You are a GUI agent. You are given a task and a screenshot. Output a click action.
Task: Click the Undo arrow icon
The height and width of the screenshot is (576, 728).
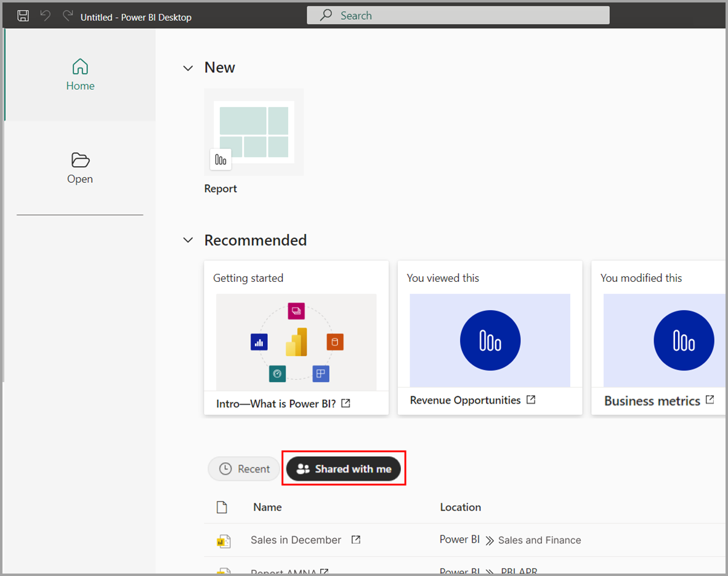tap(46, 16)
